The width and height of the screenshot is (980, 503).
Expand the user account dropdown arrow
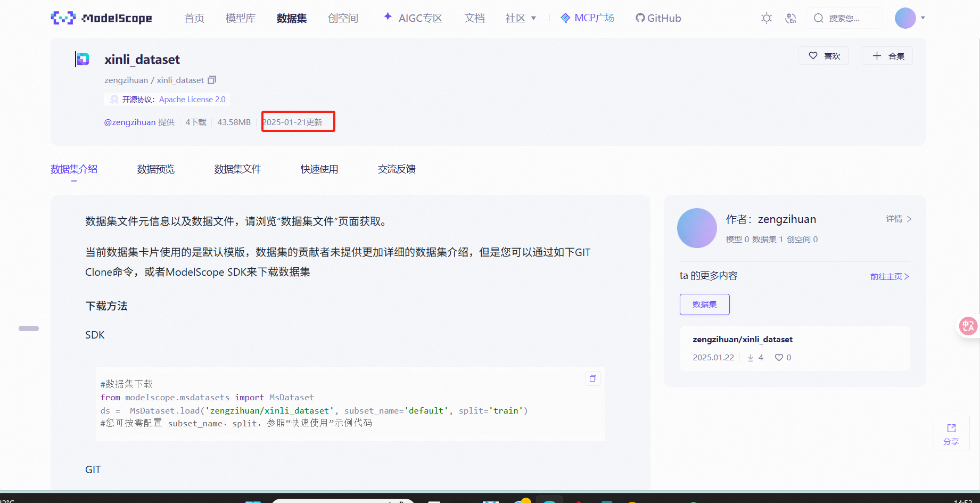click(923, 18)
